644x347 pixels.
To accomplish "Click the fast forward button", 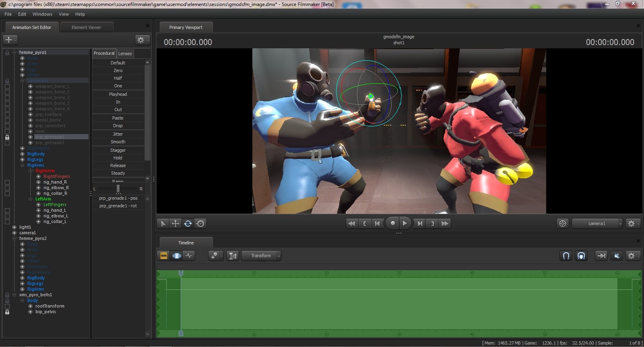I will coord(445,223).
